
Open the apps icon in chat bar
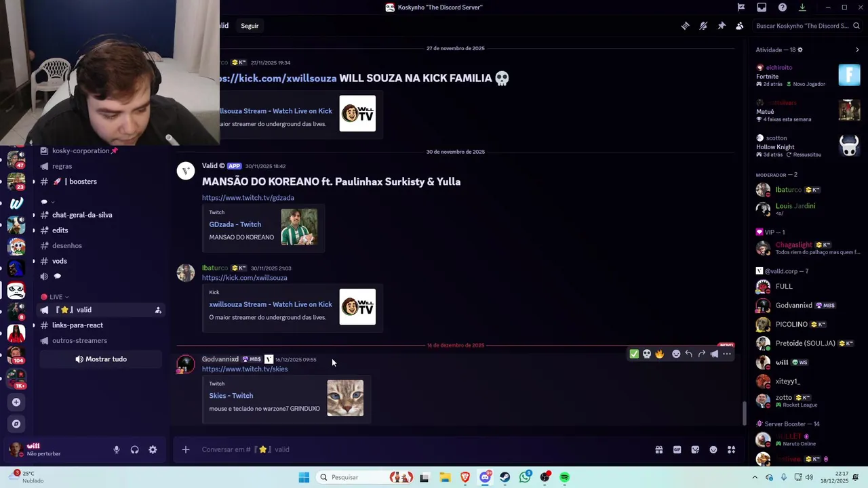(x=731, y=449)
